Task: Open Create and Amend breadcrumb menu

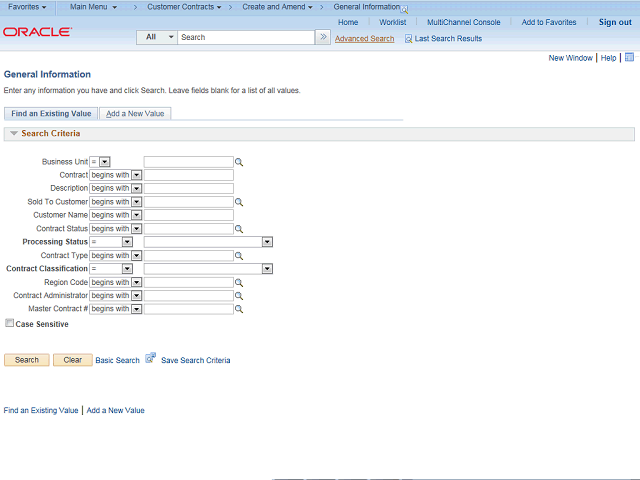Action: point(278,7)
